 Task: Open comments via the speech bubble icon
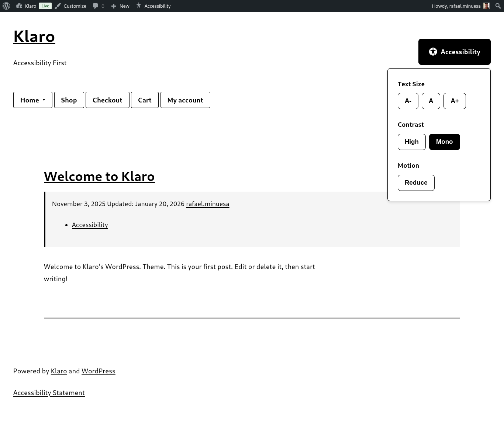[96, 6]
